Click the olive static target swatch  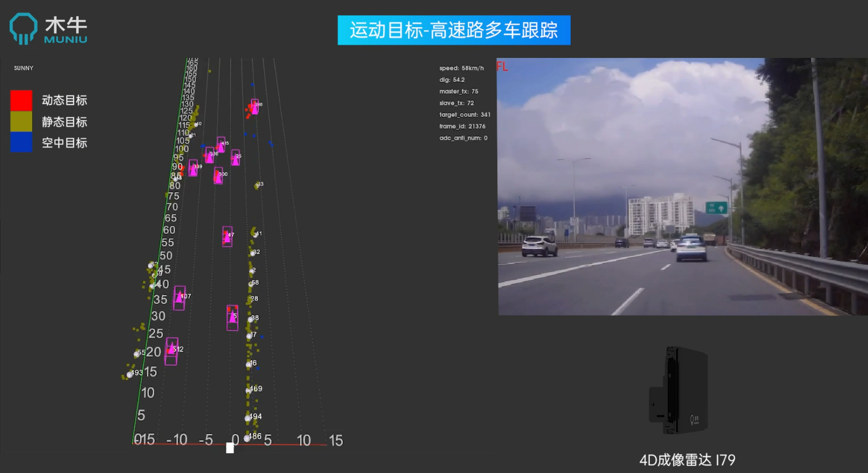(x=21, y=122)
